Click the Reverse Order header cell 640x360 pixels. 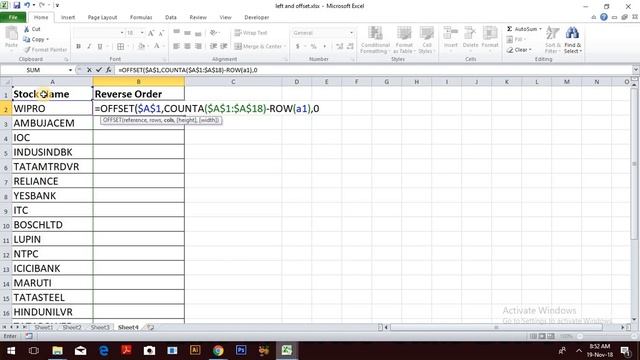point(139,94)
